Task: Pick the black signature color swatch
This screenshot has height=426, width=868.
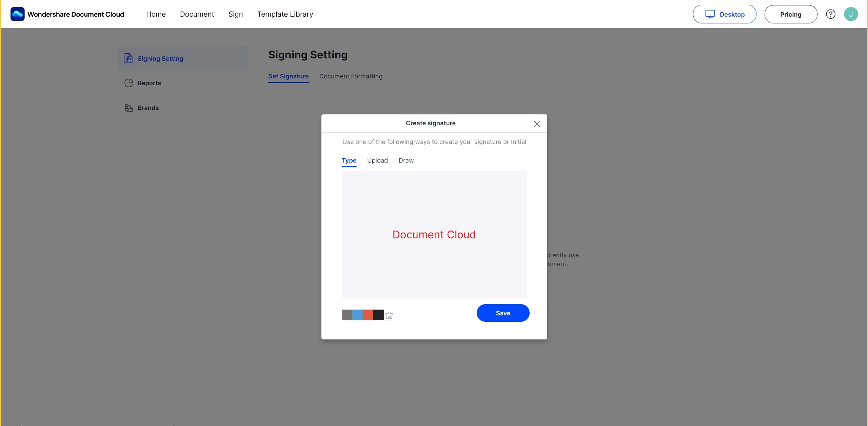Action: point(378,315)
